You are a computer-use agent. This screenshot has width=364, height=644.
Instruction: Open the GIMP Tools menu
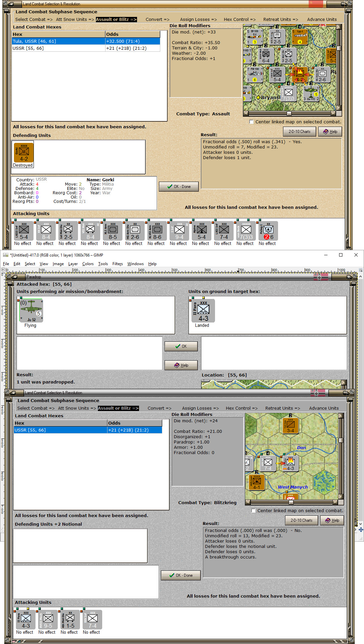tap(103, 264)
